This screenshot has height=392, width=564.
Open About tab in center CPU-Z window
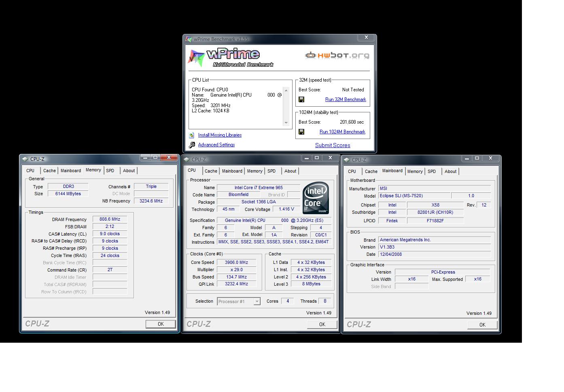290,171
